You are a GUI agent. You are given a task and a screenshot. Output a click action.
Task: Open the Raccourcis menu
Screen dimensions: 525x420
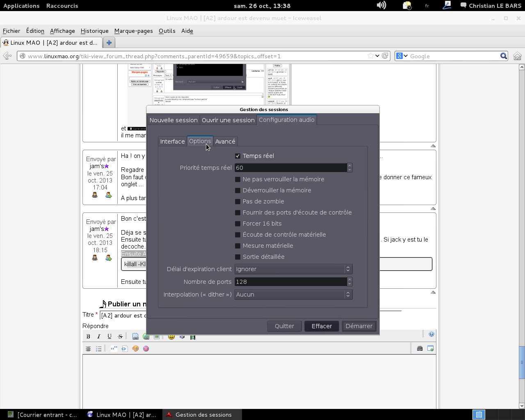point(62,6)
